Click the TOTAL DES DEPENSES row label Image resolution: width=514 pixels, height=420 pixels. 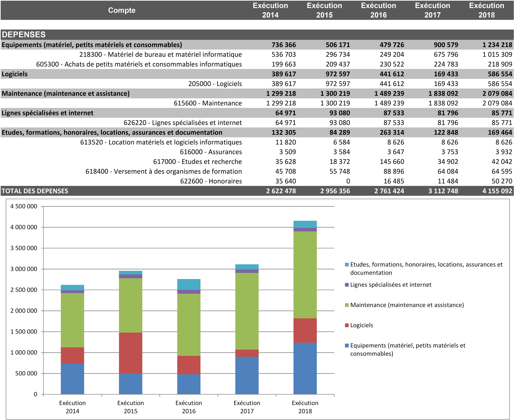35,191
